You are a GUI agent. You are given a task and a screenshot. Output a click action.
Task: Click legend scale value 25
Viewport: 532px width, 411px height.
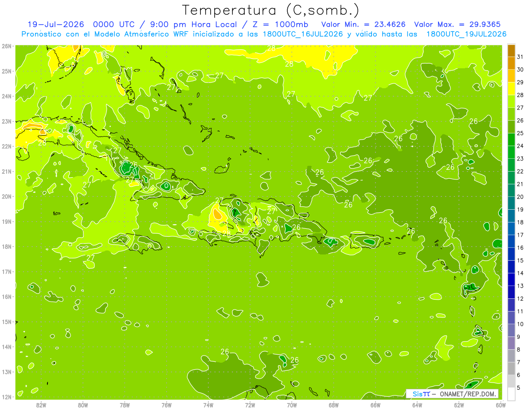(520, 133)
